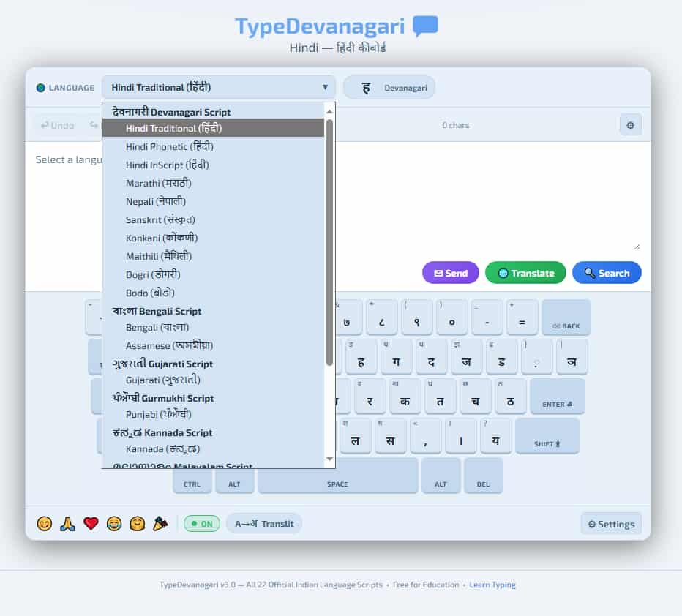Click the dropdown arrow of language selector
682x616 pixels.
click(325, 87)
